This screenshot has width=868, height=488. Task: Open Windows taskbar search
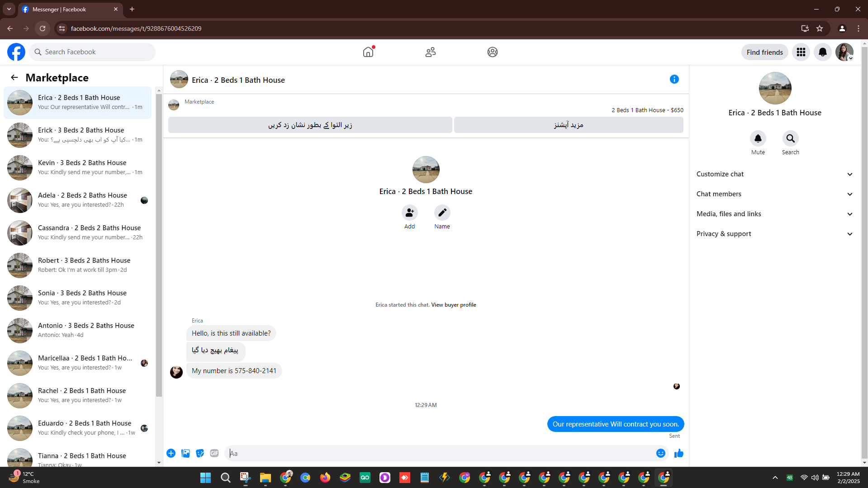pyautogui.click(x=226, y=478)
